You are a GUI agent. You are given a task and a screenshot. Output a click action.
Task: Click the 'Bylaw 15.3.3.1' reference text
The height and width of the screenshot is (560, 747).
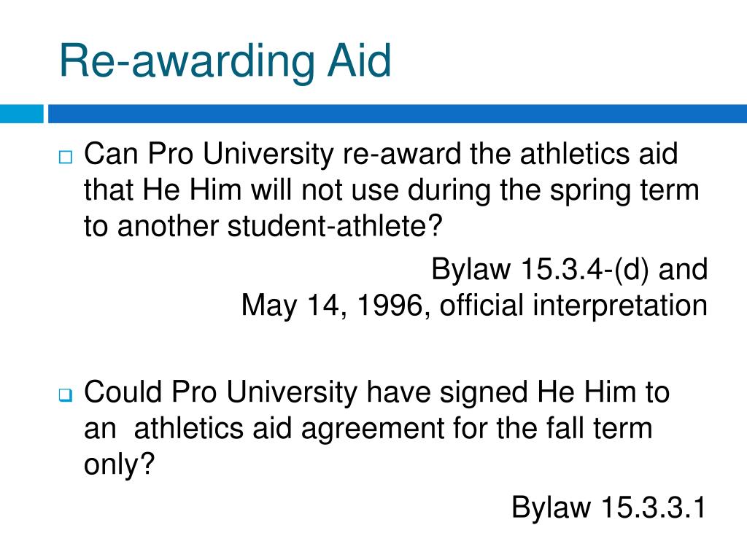pos(609,507)
